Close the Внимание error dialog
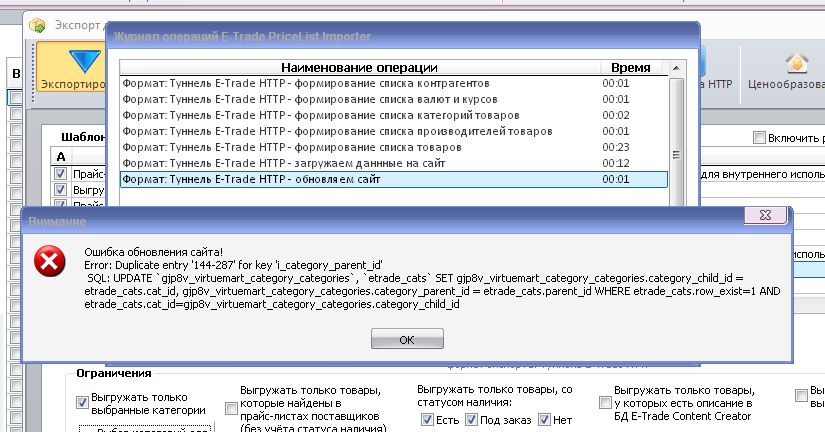The image size is (825, 432). click(x=766, y=215)
